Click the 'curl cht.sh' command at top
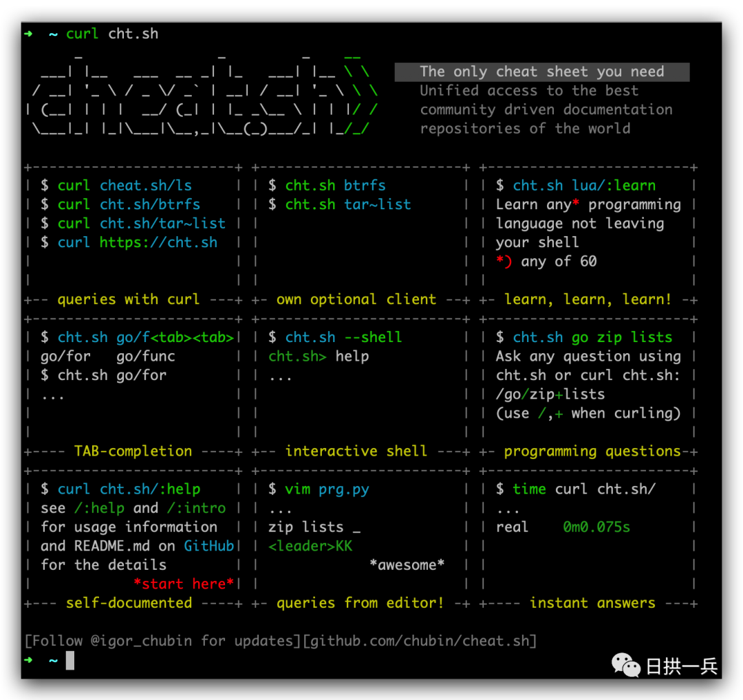The height and width of the screenshot is (700, 743). 112,34
